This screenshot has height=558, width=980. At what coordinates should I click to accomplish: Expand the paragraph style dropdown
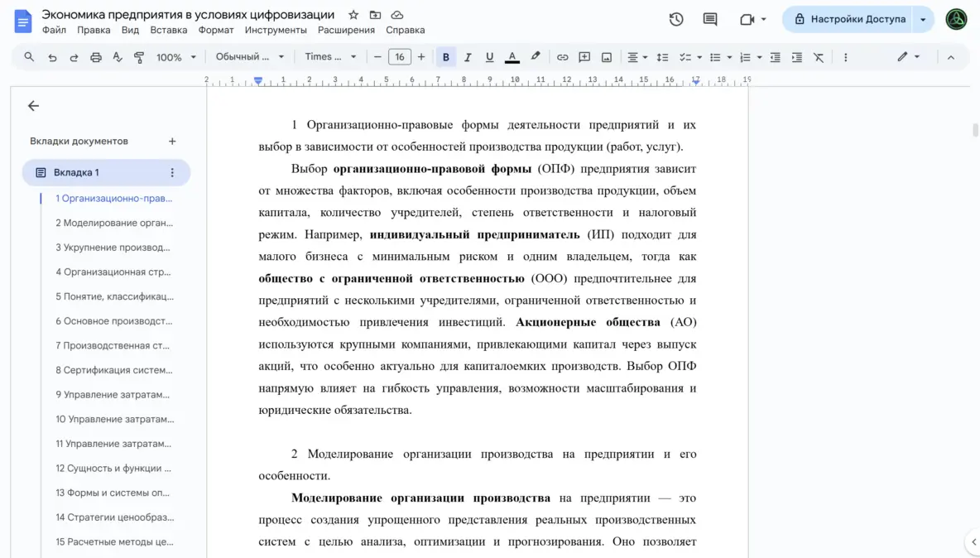click(249, 57)
